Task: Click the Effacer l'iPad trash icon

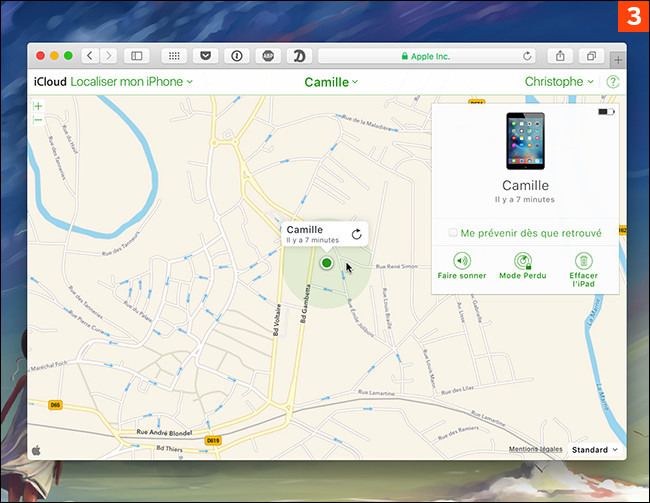Action: (584, 260)
